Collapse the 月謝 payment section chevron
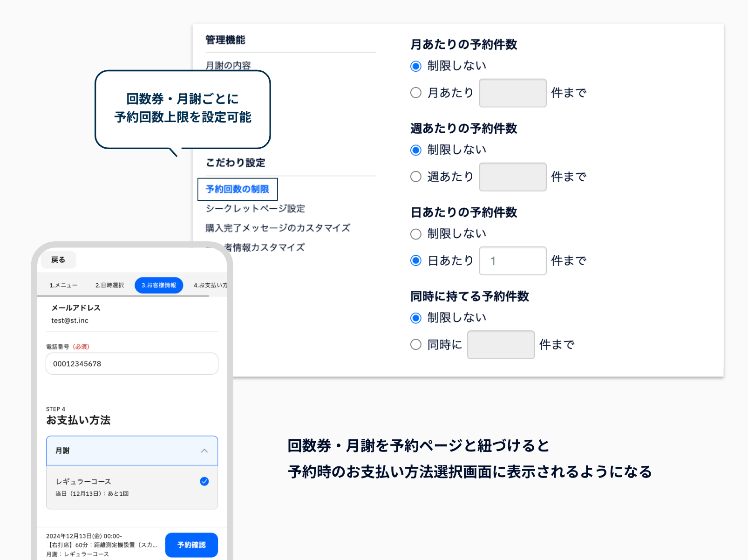Image resolution: width=748 pixels, height=560 pixels. [204, 451]
